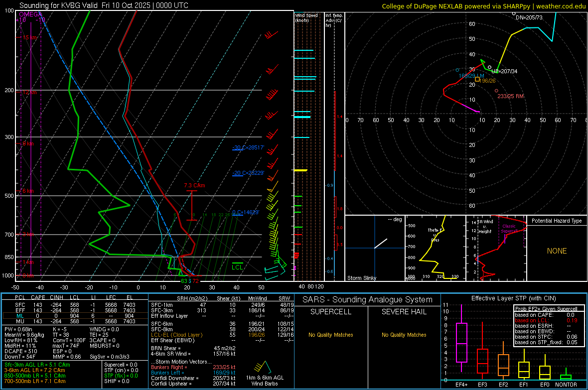This screenshot has height=390, width=588.
Task: Click the 'PW = 0.68in' value
Action: point(18,329)
